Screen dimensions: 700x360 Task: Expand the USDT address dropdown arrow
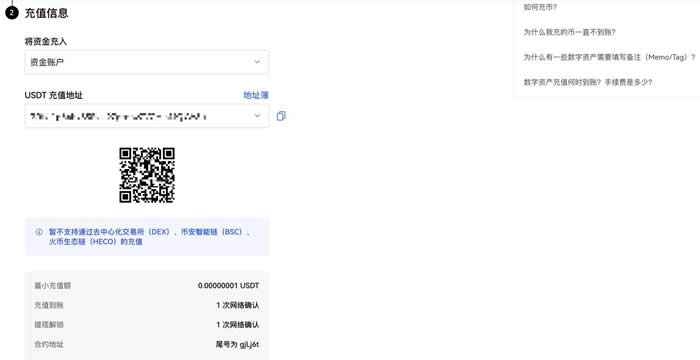coord(257,116)
